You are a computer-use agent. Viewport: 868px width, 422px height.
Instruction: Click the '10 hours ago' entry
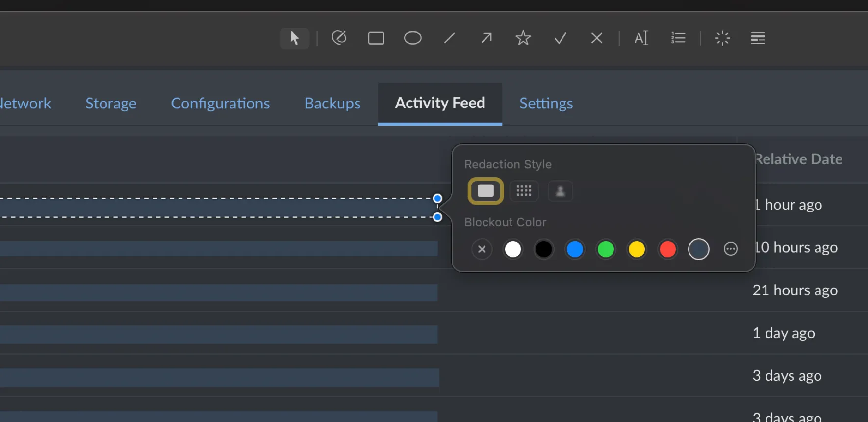796,247
